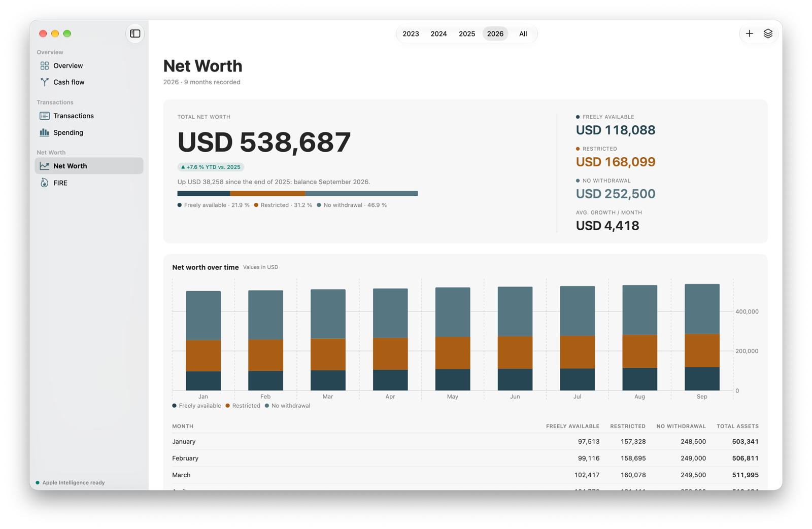Click the USD 252,500 no withdrawal value
This screenshot has width=812, height=529.
click(616, 194)
